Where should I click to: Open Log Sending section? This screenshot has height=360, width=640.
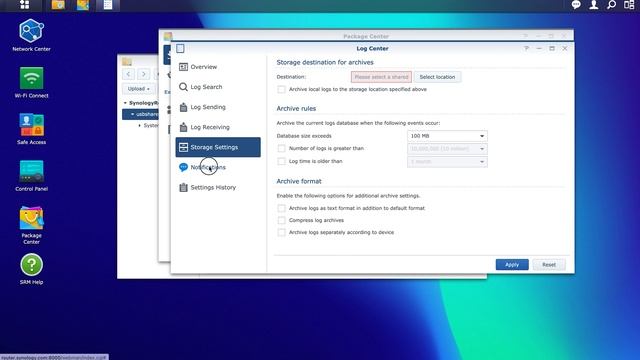[218, 107]
